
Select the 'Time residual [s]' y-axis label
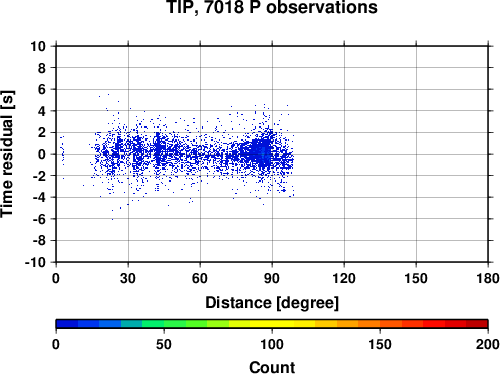(7, 154)
